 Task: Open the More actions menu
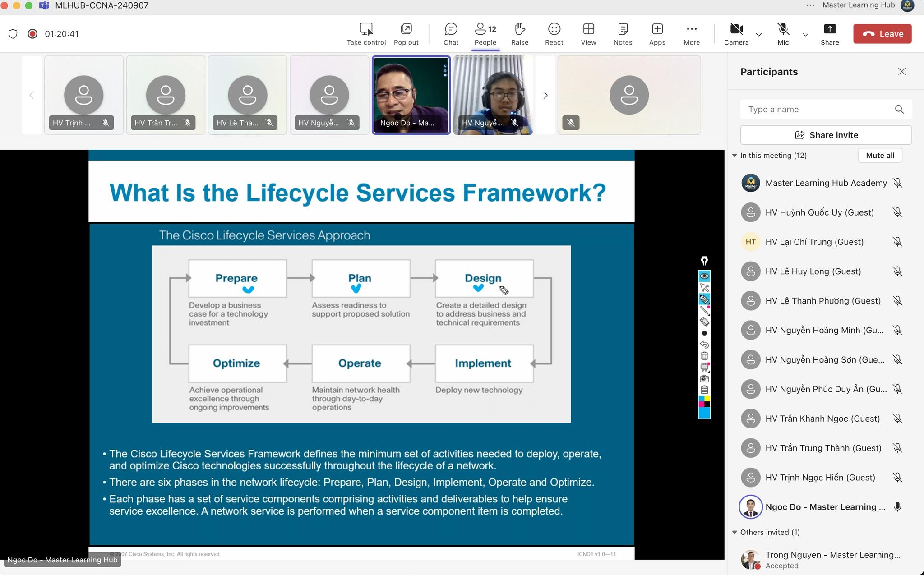click(x=692, y=34)
